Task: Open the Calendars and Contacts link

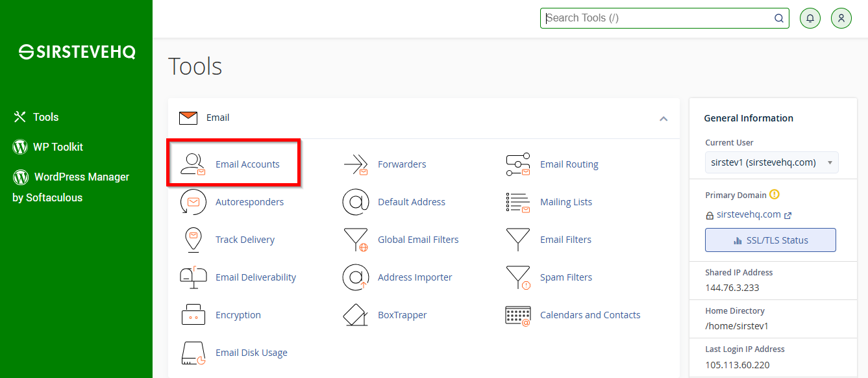Action: pos(590,315)
